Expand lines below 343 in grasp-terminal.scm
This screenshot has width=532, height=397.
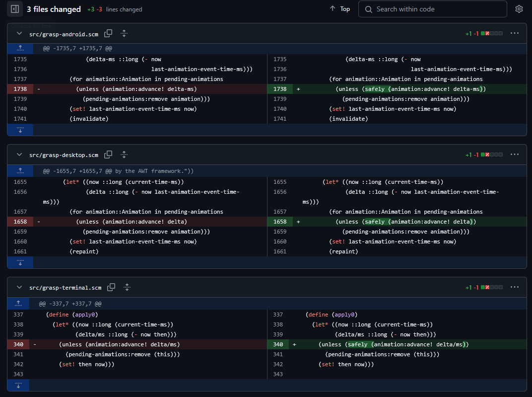coord(18,385)
